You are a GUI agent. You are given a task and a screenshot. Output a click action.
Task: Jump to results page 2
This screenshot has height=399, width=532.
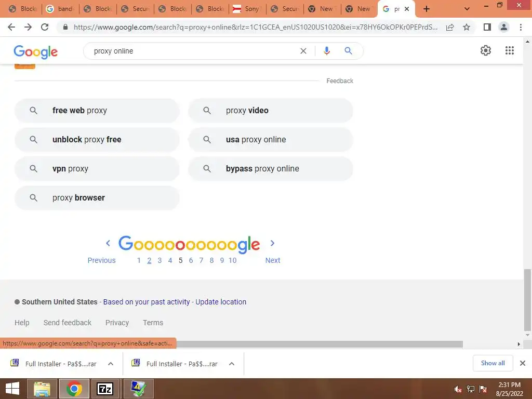click(x=149, y=260)
